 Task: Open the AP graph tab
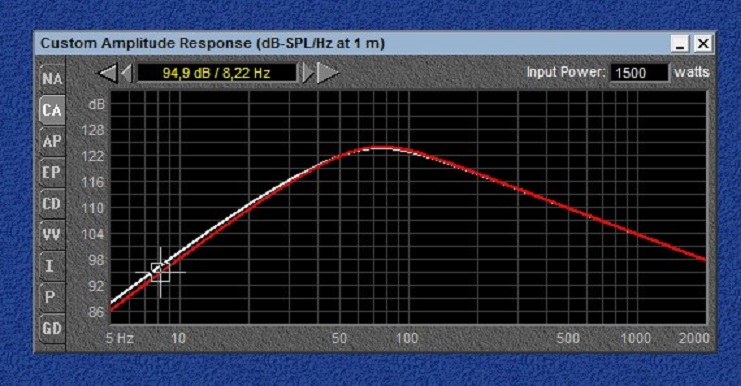coord(52,141)
